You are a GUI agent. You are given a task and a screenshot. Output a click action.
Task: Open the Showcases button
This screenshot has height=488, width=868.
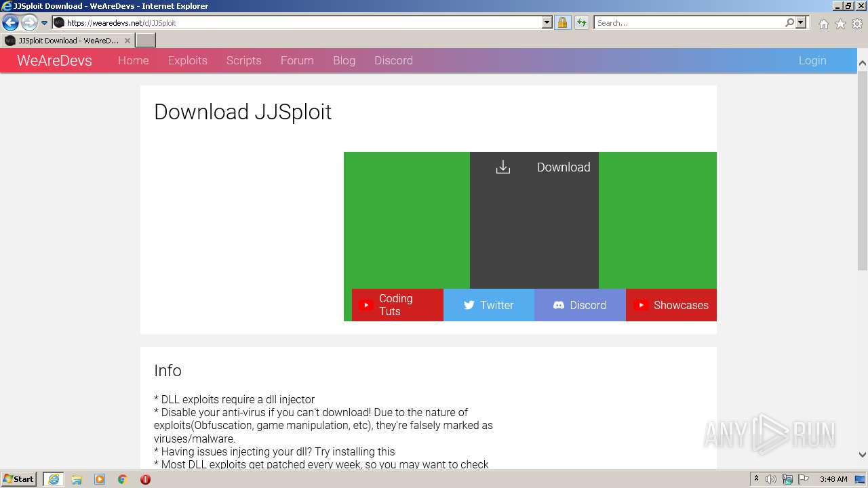[671, 305]
